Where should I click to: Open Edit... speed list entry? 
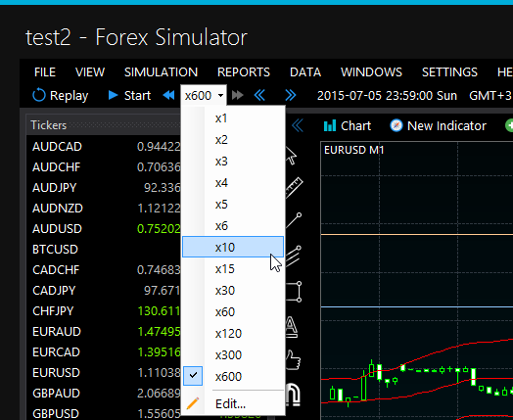pos(233,404)
